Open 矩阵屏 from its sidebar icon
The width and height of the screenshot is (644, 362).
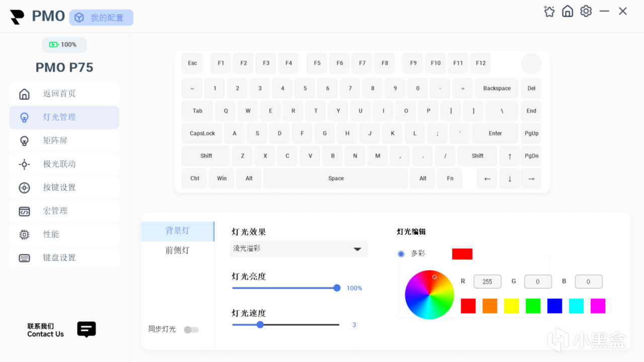pyautogui.click(x=24, y=141)
